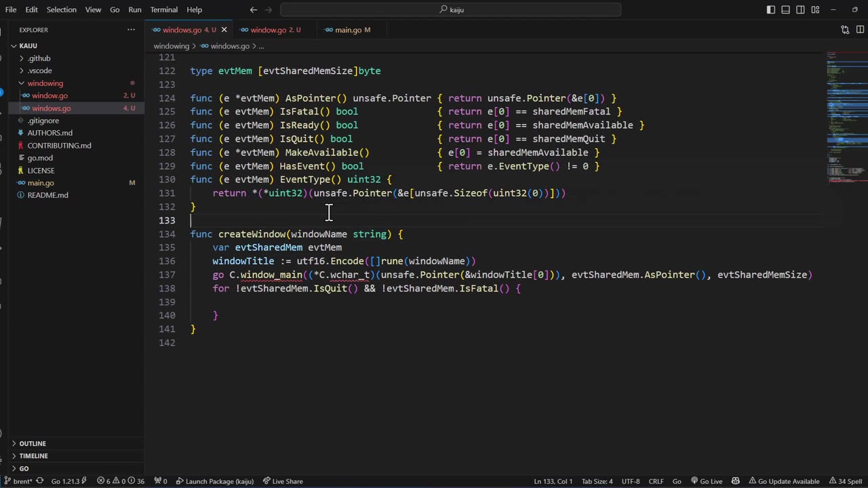Click brent* git branch indicator
868x488 pixels.
(x=18, y=481)
